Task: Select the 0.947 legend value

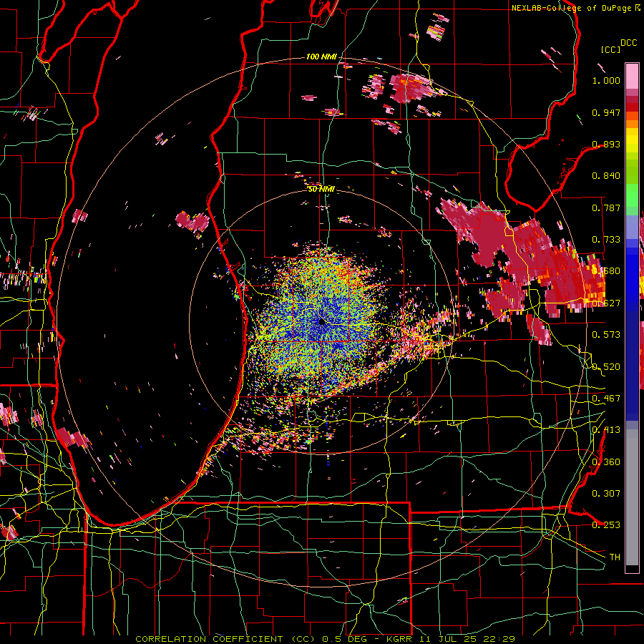Action: (x=606, y=112)
